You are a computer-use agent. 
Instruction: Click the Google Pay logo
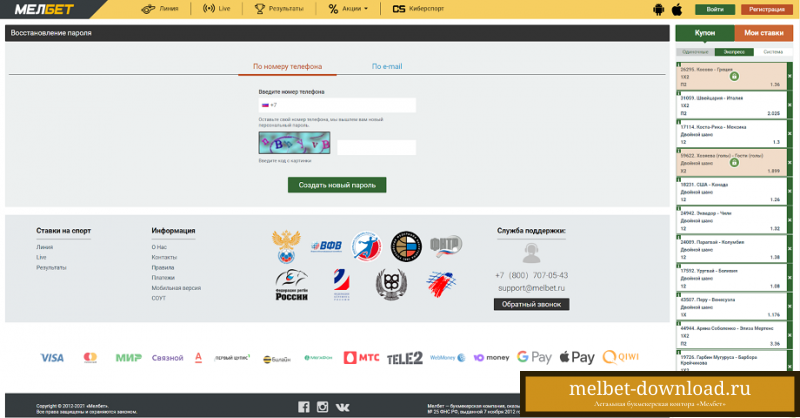(534, 357)
